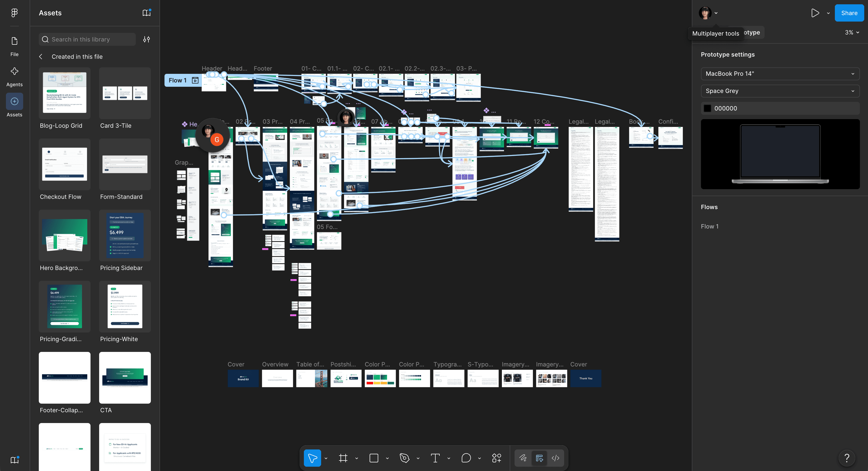The height and width of the screenshot is (471, 868).
Task: Open libraries book icon beside Assets
Action: pyautogui.click(x=146, y=13)
